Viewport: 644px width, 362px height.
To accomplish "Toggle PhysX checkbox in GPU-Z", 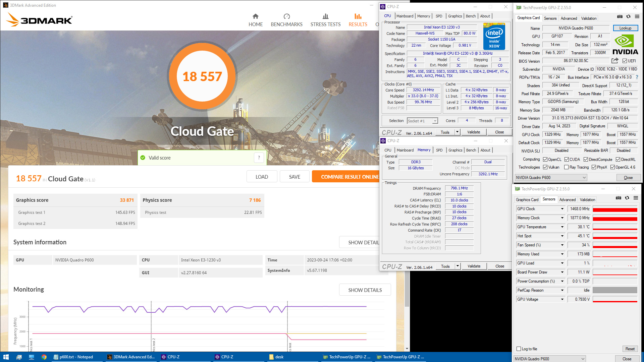I will tap(594, 167).
